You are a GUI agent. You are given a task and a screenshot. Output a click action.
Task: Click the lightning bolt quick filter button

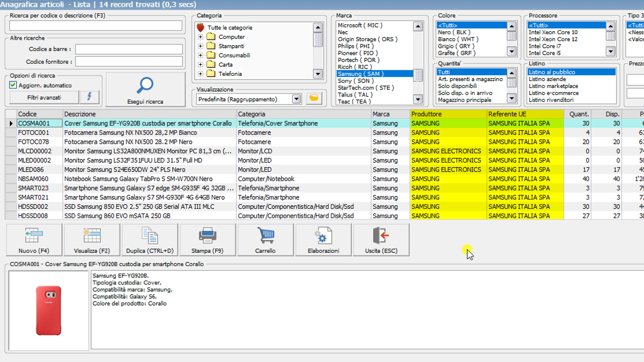coord(90,97)
